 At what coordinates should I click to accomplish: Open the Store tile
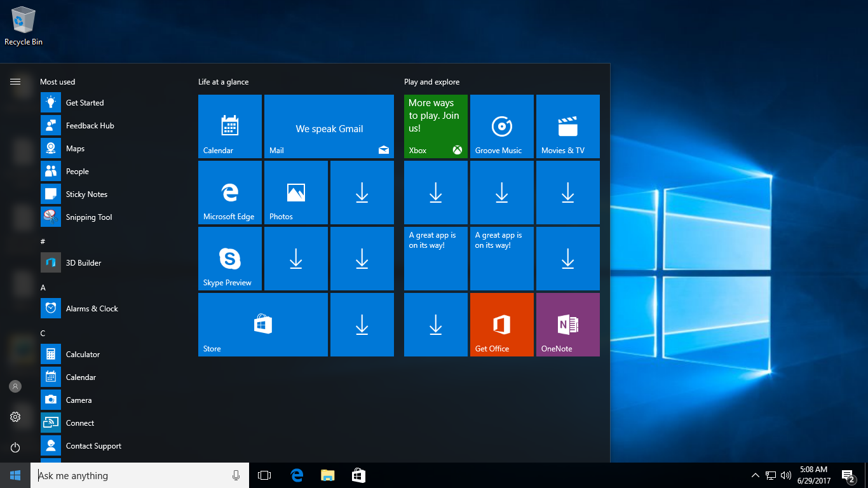click(x=263, y=325)
